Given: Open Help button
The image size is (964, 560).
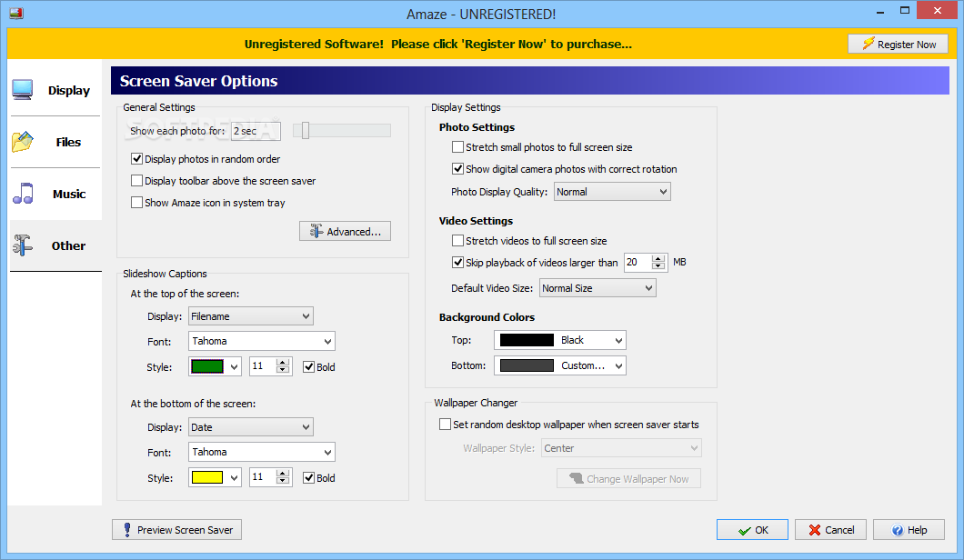Looking at the screenshot, I should click(909, 530).
